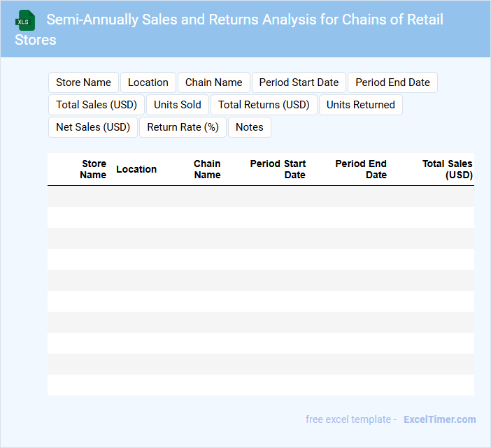Select the Notes tag
This screenshot has height=448, width=491.
click(250, 127)
